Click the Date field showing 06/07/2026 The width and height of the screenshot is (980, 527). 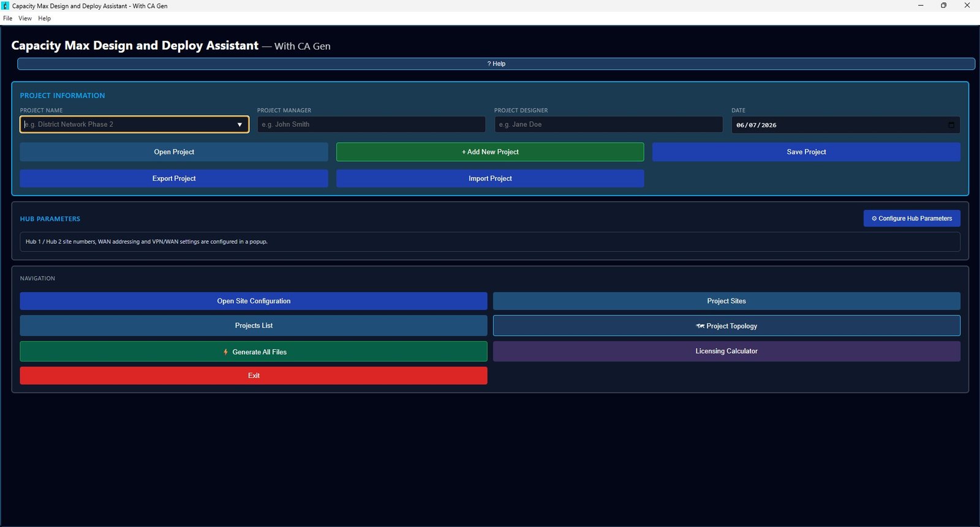click(x=845, y=125)
